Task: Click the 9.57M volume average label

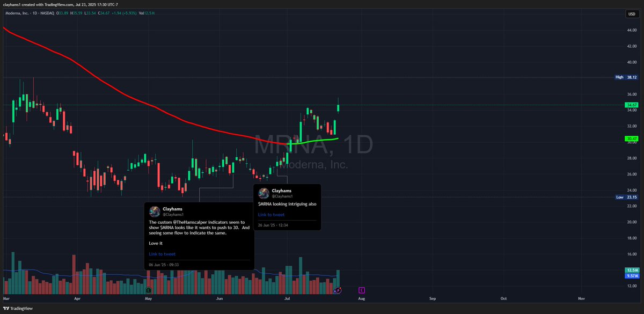Action: tap(632, 275)
